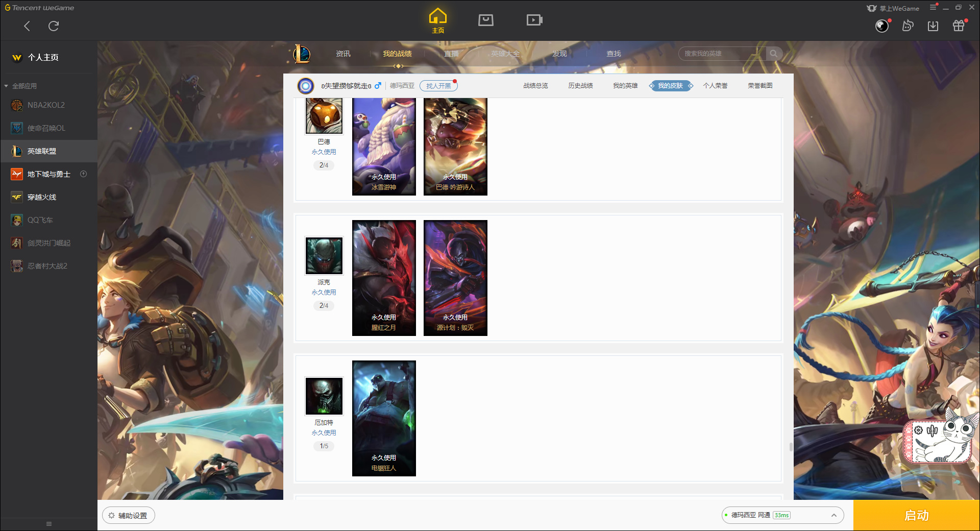Open the 资讯 news tab
This screenshot has height=531, width=980.
pos(343,54)
